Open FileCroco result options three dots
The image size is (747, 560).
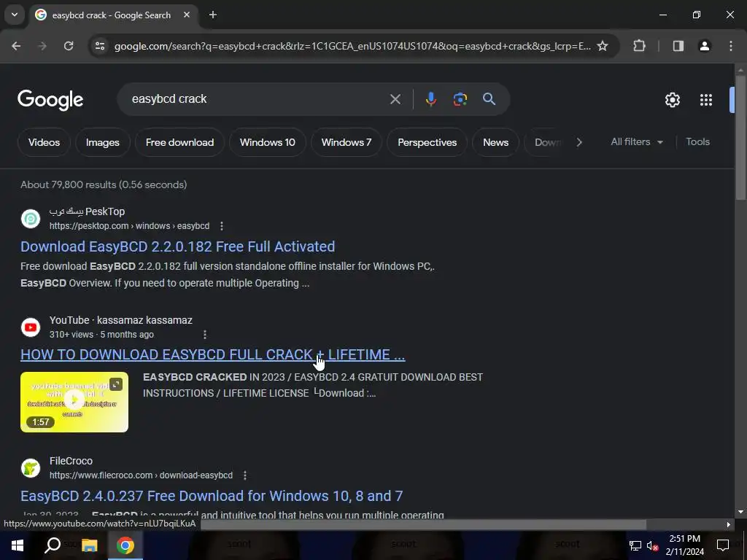245,475
